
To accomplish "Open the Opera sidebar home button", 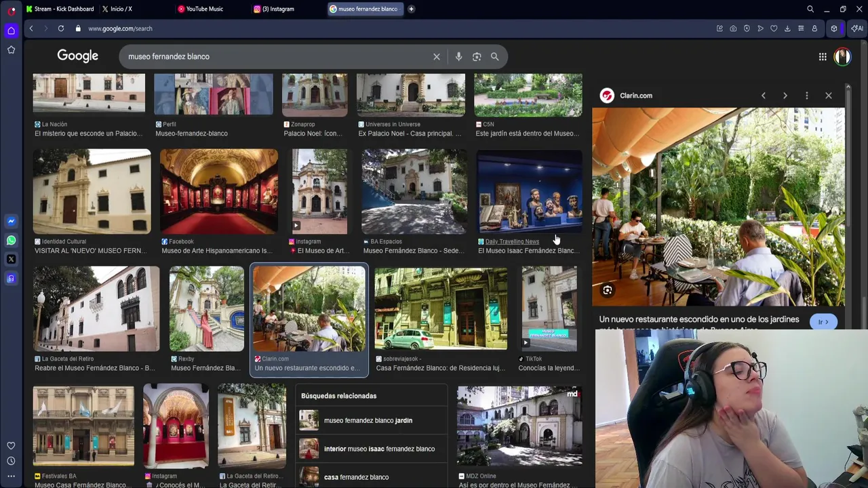I will [11, 30].
